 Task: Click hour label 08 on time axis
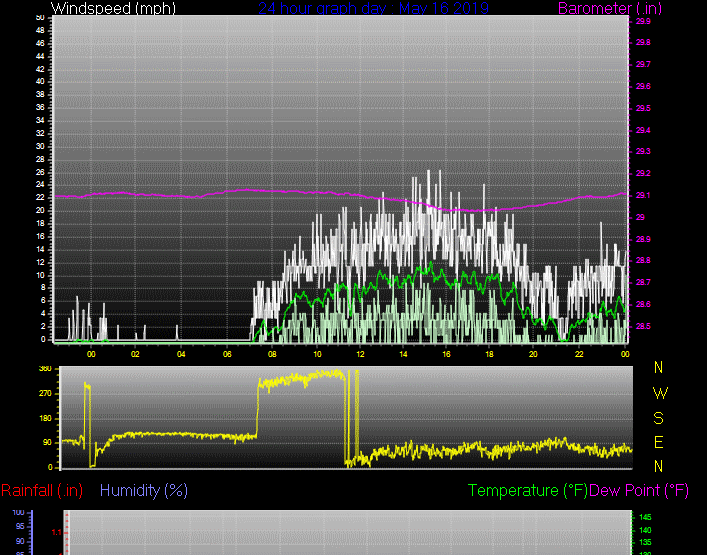click(272, 354)
